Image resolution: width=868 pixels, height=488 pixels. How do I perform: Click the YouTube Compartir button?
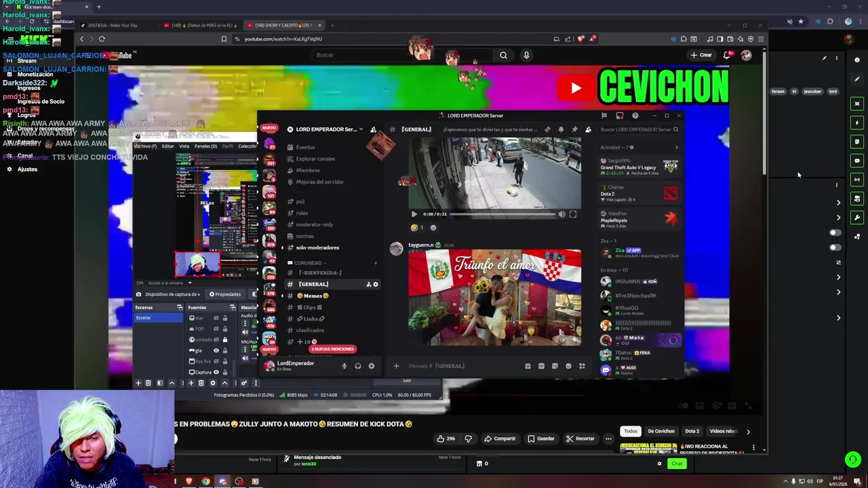point(500,439)
